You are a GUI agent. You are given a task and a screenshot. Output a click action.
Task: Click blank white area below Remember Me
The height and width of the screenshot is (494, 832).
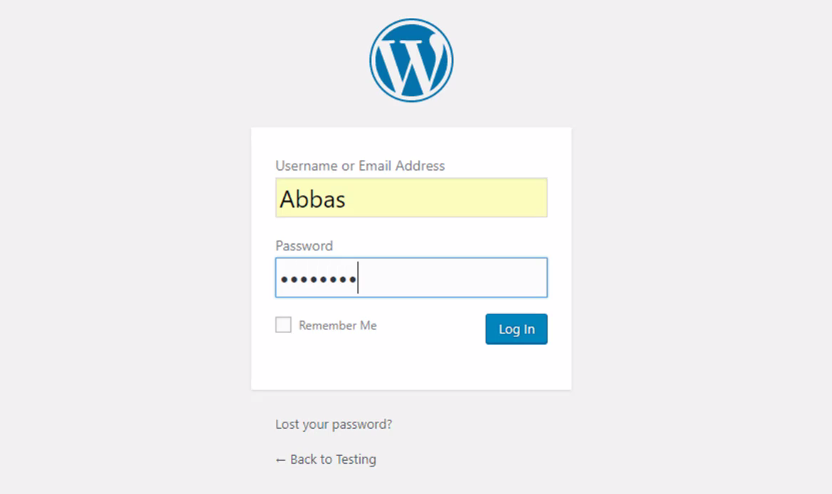pyautogui.click(x=380, y=365)
